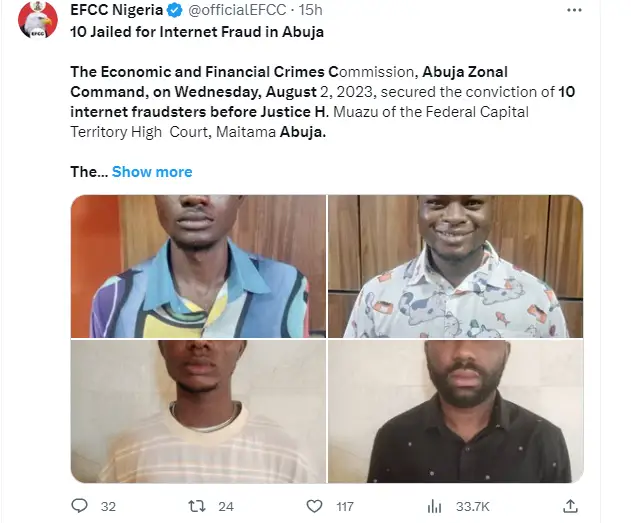Like the tweet with heart icon

pos(314,506)
